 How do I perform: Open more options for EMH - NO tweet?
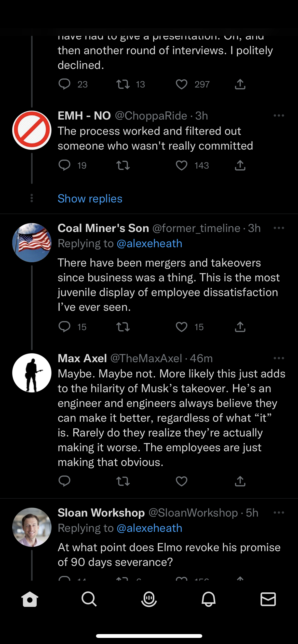(279, 115)
